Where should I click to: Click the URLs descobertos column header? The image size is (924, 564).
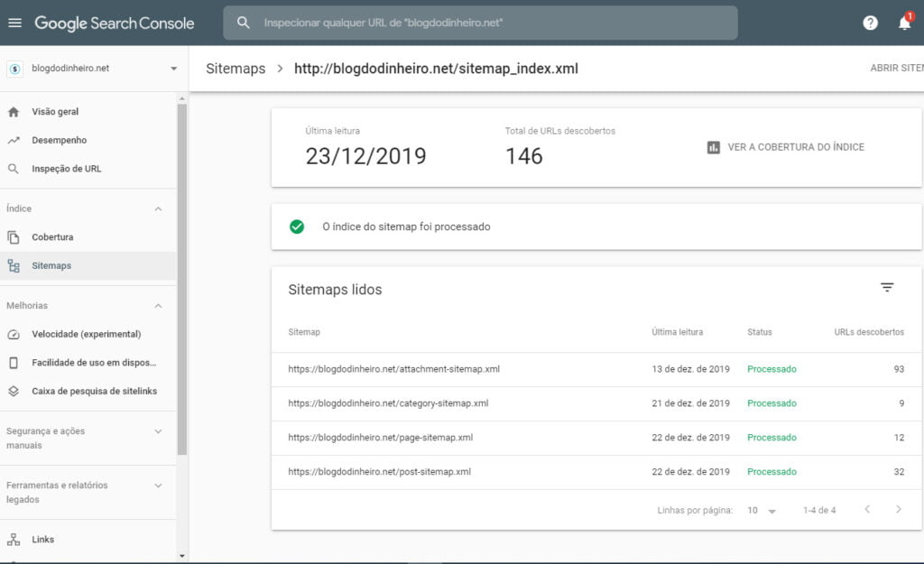point(869,332)
